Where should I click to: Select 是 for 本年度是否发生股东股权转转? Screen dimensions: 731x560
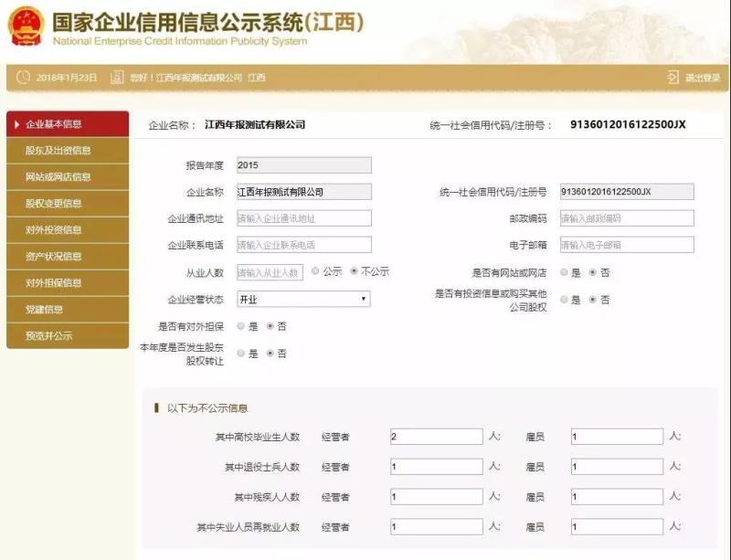point(241,351)
